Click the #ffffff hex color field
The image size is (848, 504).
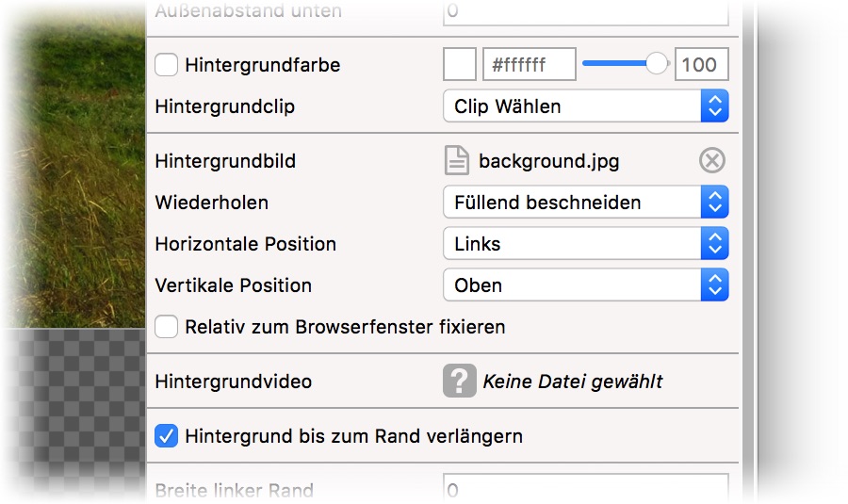[x=529, y=65]
